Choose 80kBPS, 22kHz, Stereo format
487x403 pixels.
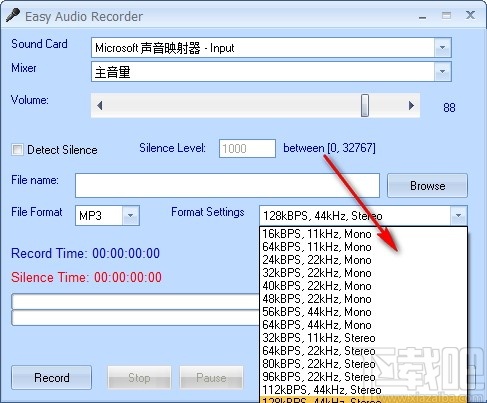pos(364,364)
